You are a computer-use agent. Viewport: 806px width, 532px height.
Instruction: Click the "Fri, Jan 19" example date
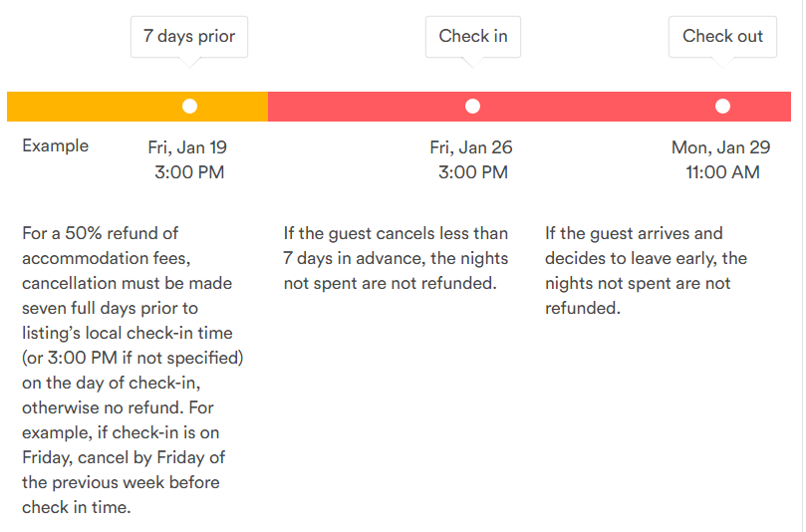(x=187, y=147)
